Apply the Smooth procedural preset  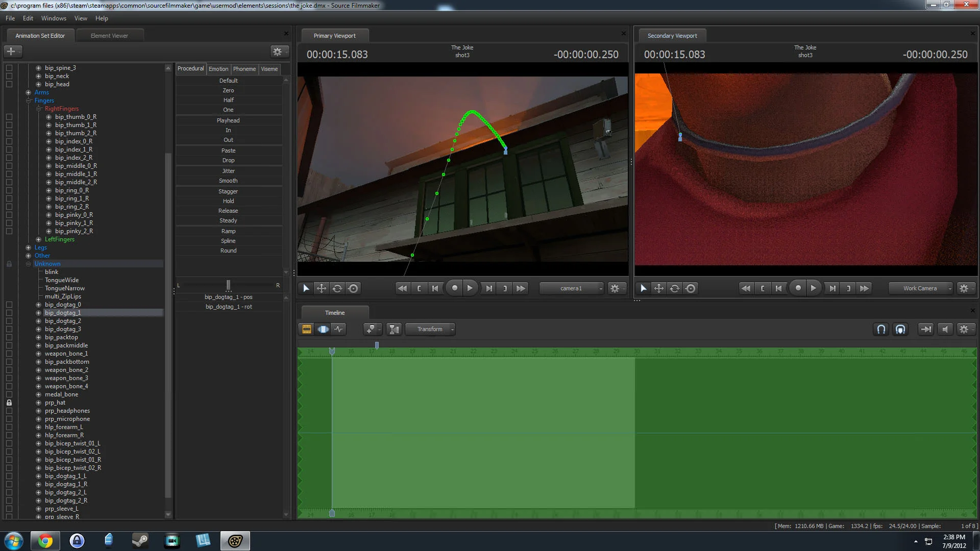tap(229, 181)
